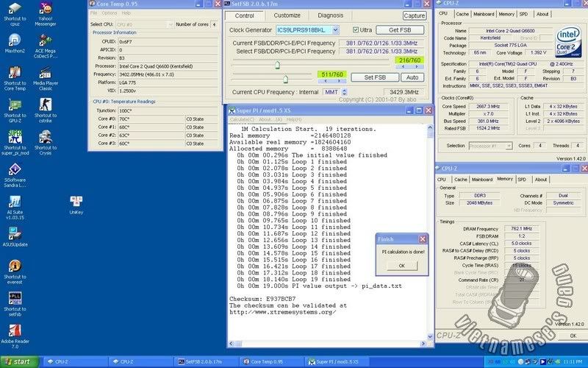
Task: Open the SiSoftware Sandra desktop icon
Action: tap(15, 175)
